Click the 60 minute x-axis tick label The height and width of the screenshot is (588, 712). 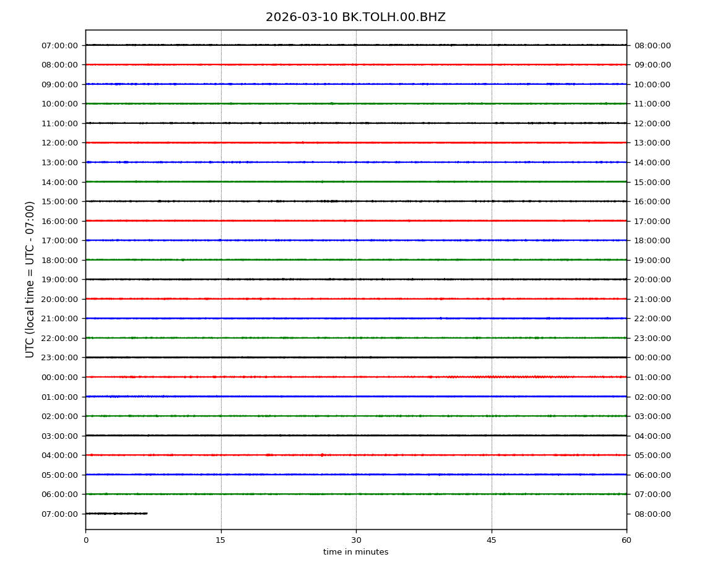tap(626, 540)
